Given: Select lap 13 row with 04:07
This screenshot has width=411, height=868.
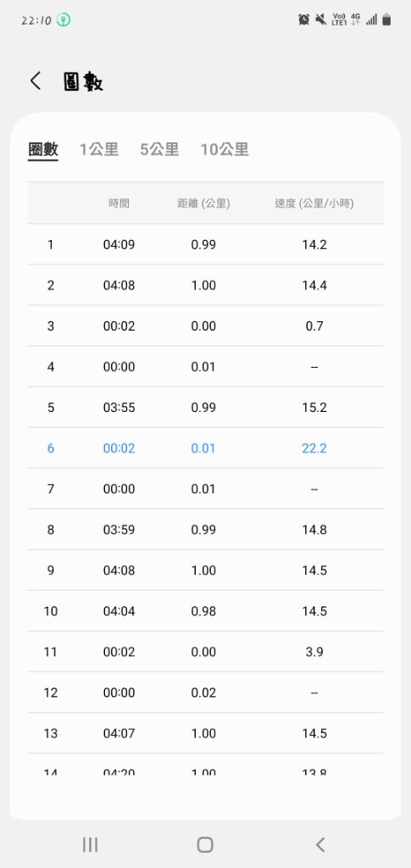Looking at the screenshot, I should [x=205, y=733].
